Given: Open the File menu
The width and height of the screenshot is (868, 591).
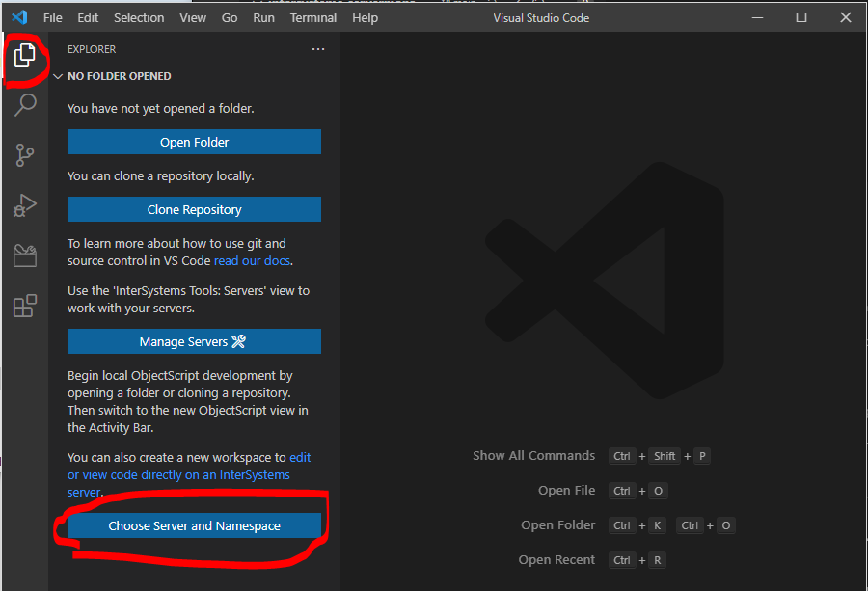Looking at the screenshot, I should [x=53, y=17].
